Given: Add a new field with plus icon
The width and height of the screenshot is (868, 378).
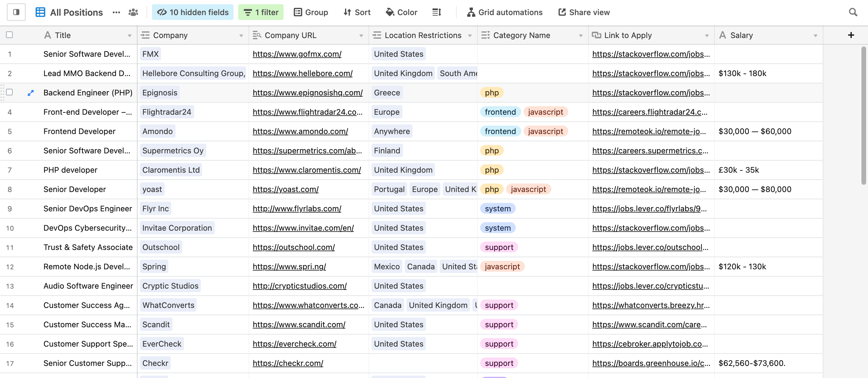Looking at the screenshot, I should 851,35.
